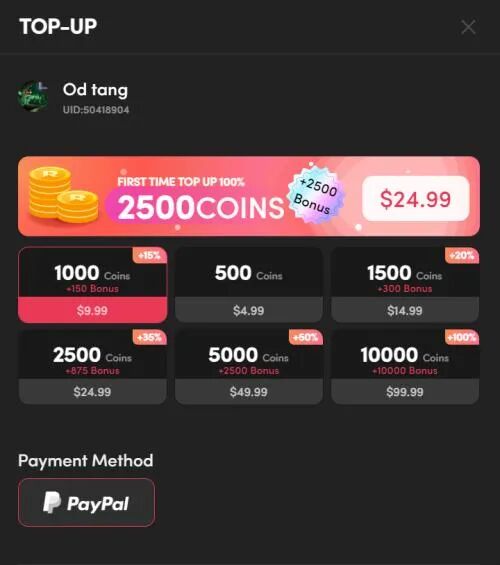Screen dimensions: 500x565
Task: Select the 500 Coins package
Action: (249, 285)
